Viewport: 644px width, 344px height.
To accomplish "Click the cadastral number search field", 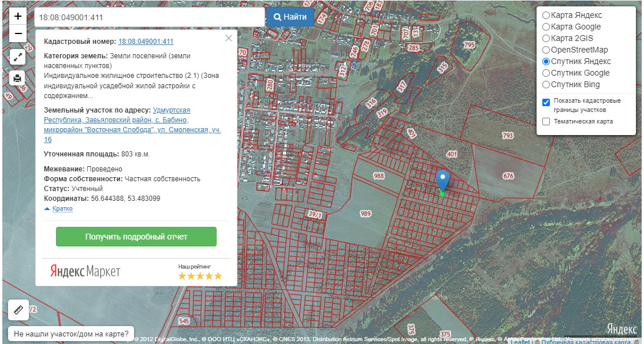I will 149,17.
